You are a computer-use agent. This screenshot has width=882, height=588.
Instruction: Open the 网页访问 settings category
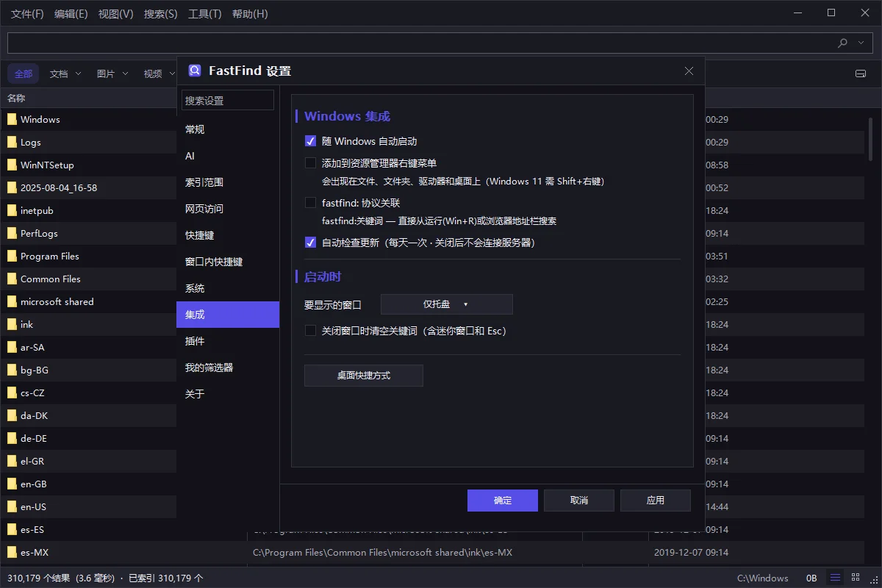tap(228, 209)
